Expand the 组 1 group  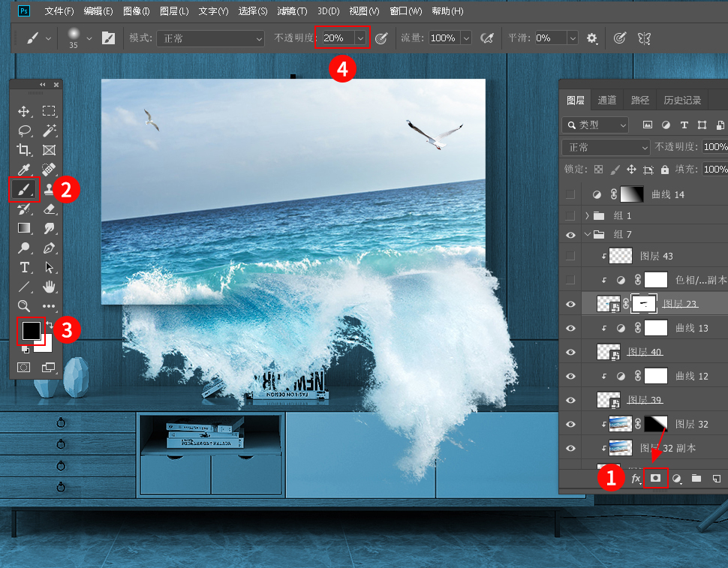[x=588, y=216]
